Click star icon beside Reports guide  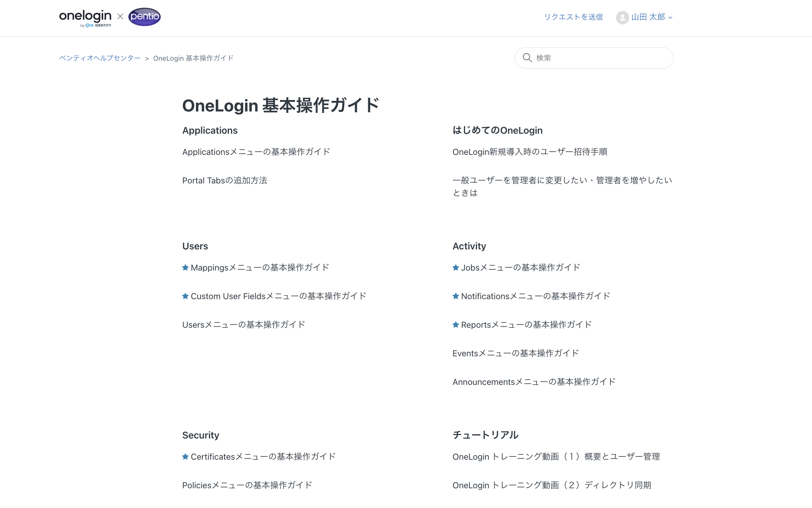coord(456,325)
